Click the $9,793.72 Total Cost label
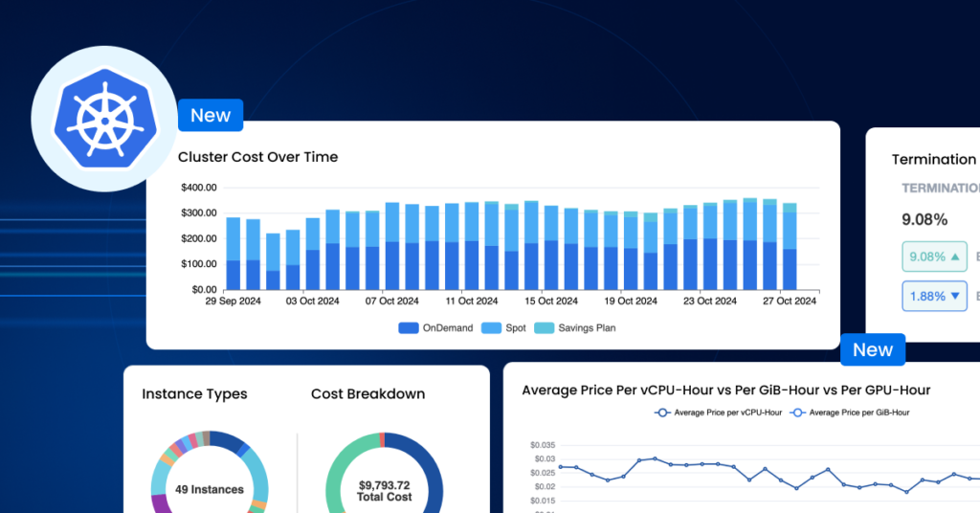Screen dimensions: 980x513 (385, 491)
